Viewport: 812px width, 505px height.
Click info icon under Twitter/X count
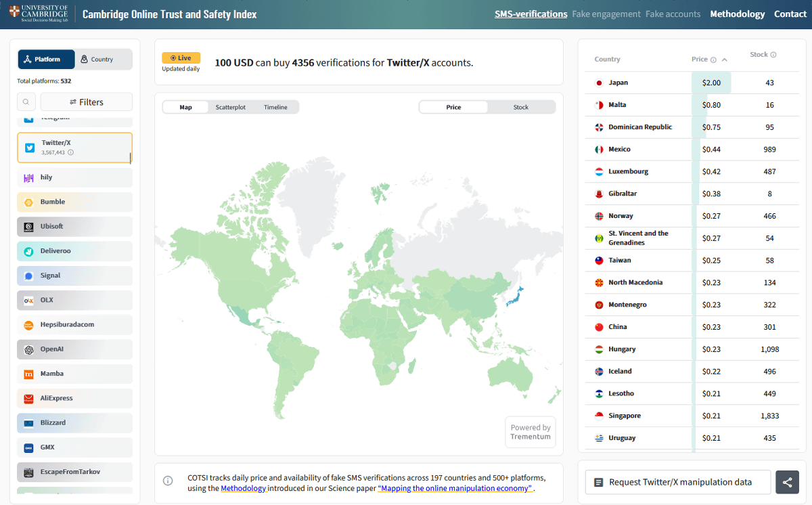coord(71,152)
